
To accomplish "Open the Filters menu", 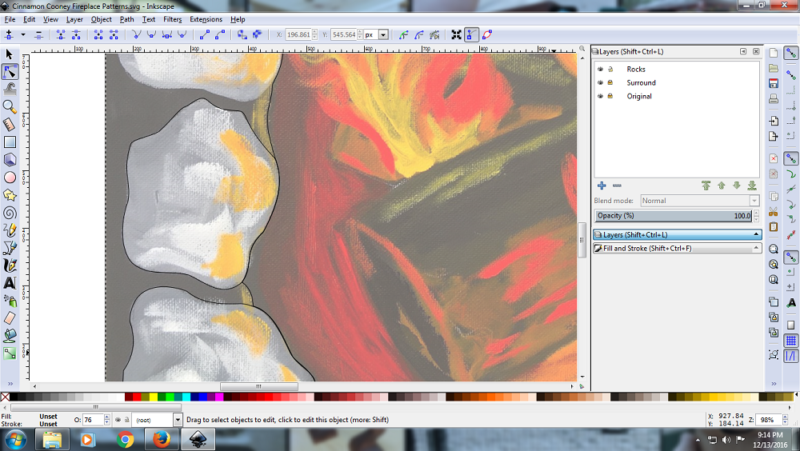I will pyautogui.click(x=172, y=19).
